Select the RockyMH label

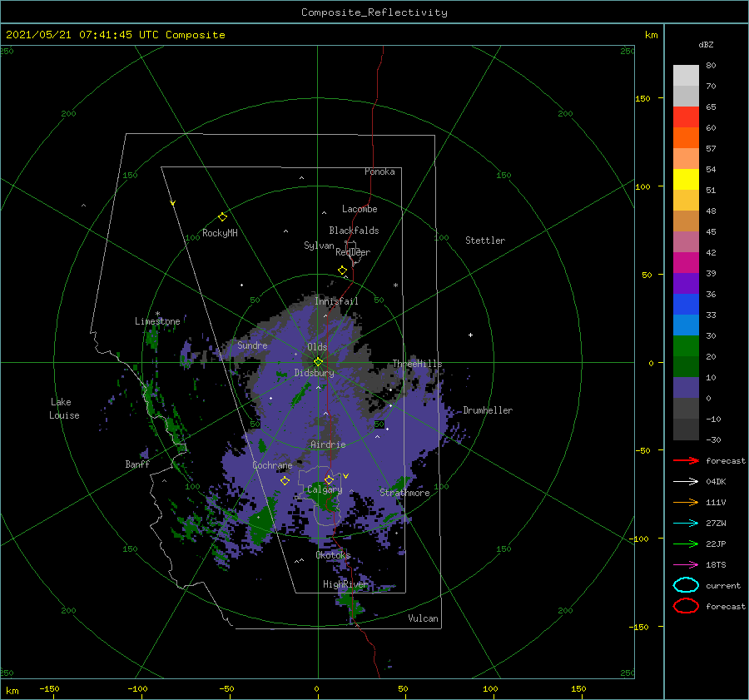pos(220,233)
